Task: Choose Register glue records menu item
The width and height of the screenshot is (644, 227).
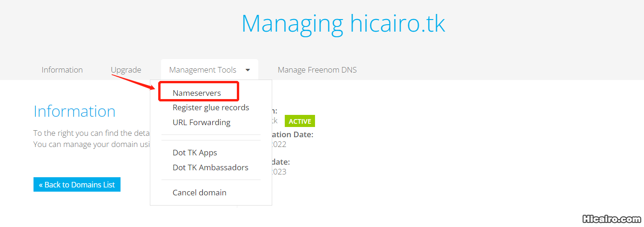Action: coord(211,107)
